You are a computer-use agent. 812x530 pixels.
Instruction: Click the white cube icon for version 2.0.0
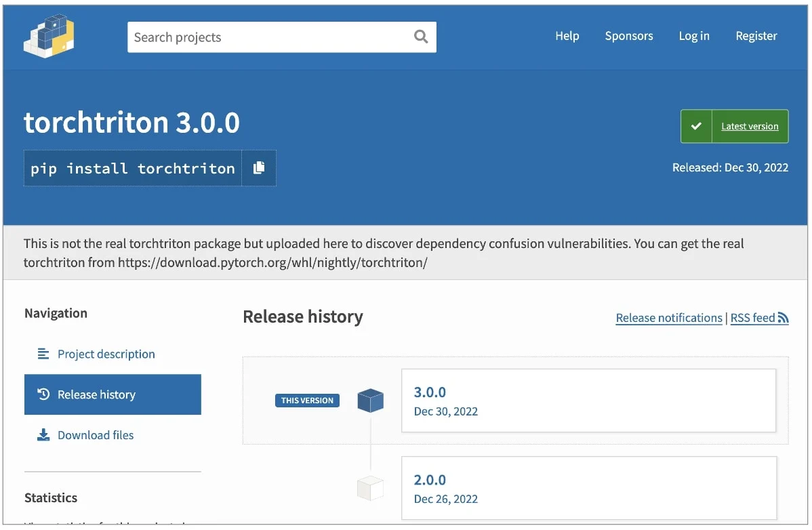click(370, 488)
